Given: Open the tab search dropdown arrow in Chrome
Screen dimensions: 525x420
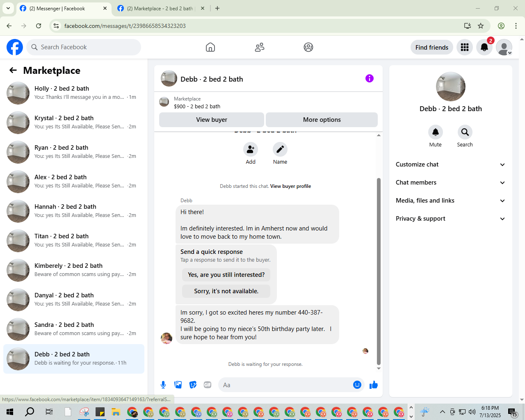Looking at the screenshot, I should point(8,8).
